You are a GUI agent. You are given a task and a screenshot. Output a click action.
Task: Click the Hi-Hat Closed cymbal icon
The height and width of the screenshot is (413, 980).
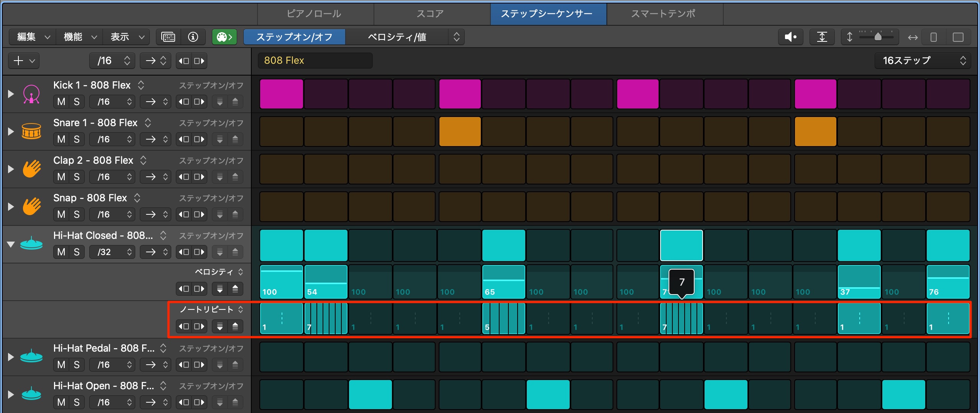coord(31,244)
